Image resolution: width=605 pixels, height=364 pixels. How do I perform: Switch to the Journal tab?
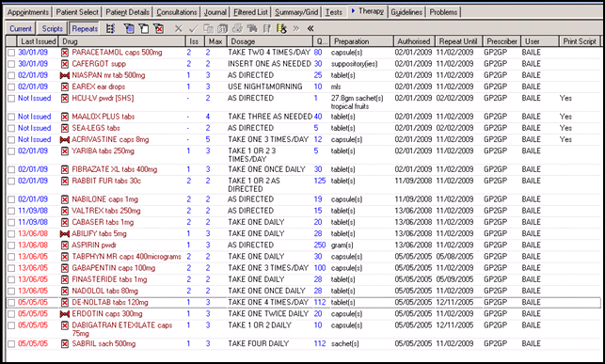pyautogui.click(x=215, y=12)
